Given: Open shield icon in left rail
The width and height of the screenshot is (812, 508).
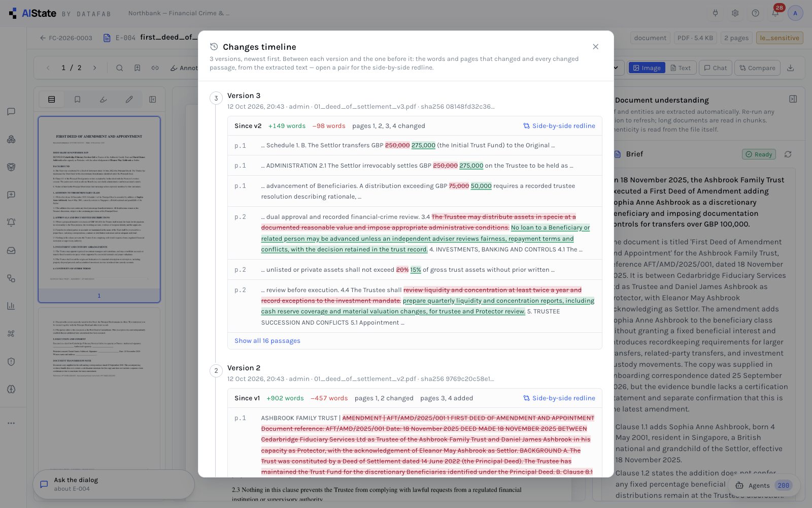Looking at the screenshot, I should click(11, 362).
